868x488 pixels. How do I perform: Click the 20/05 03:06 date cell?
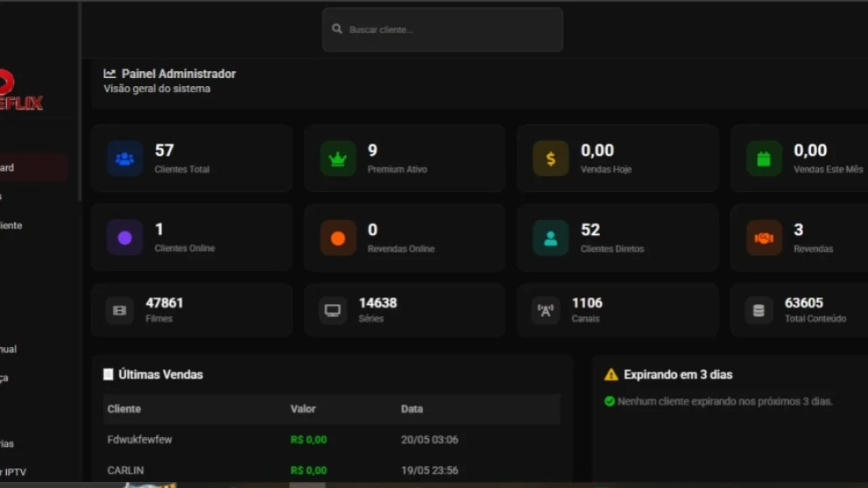point(429,439)
